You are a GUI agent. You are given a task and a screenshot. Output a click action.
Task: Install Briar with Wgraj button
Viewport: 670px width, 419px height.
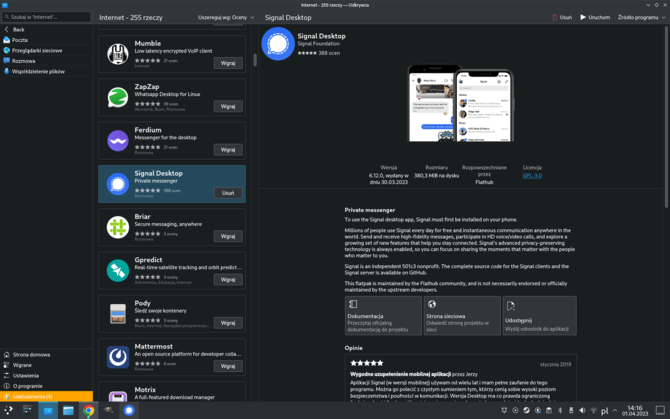click(228, 236)
